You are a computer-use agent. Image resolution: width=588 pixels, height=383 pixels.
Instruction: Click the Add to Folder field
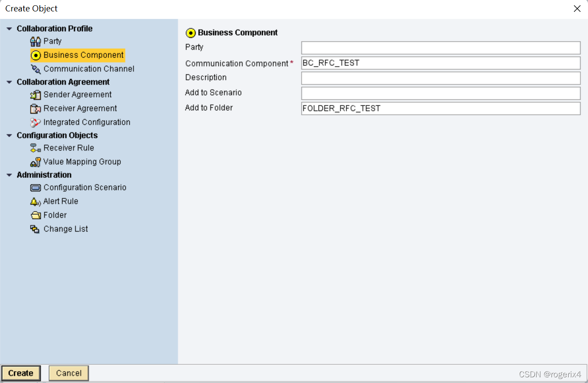(x=441, y=108)
